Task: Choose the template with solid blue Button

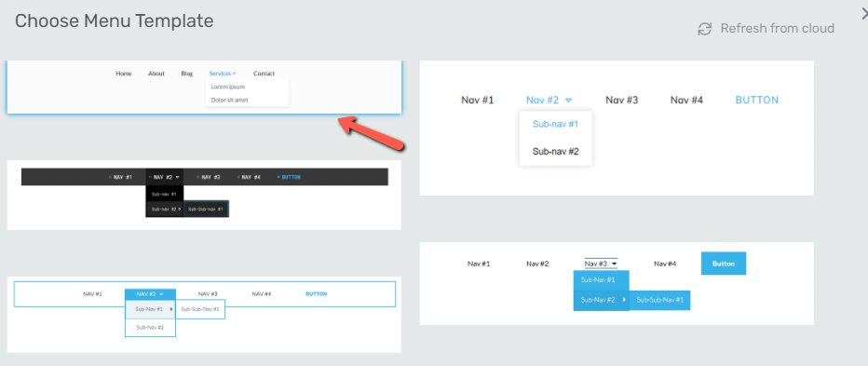Action: pyautogui.click(x=617, y=283)
